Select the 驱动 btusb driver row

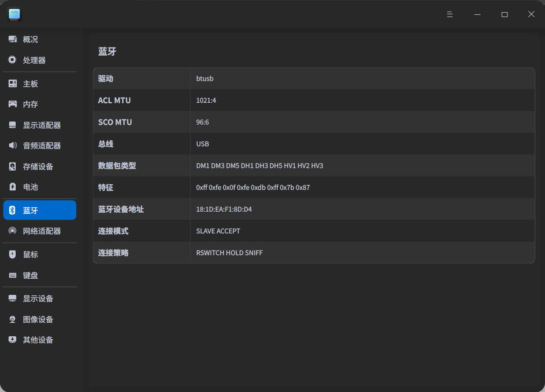coord(314,78)
